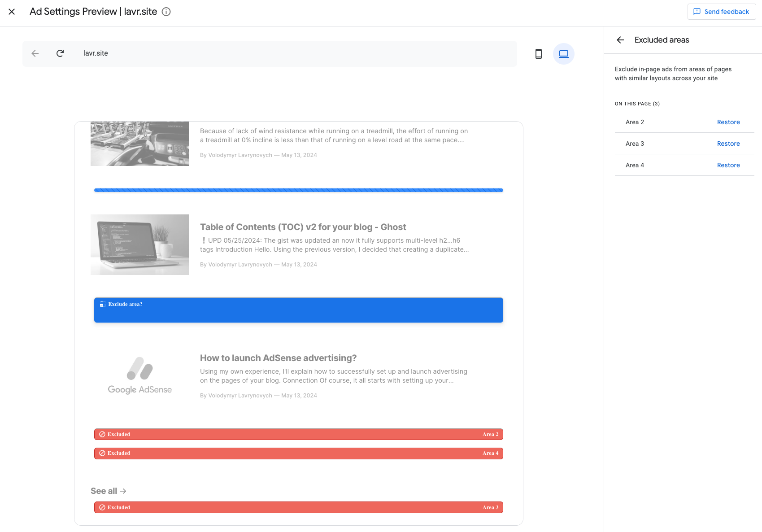Click the browser back arrow in preview bar
The width and height of the screenshot is (762, 532).
point(35,53)
